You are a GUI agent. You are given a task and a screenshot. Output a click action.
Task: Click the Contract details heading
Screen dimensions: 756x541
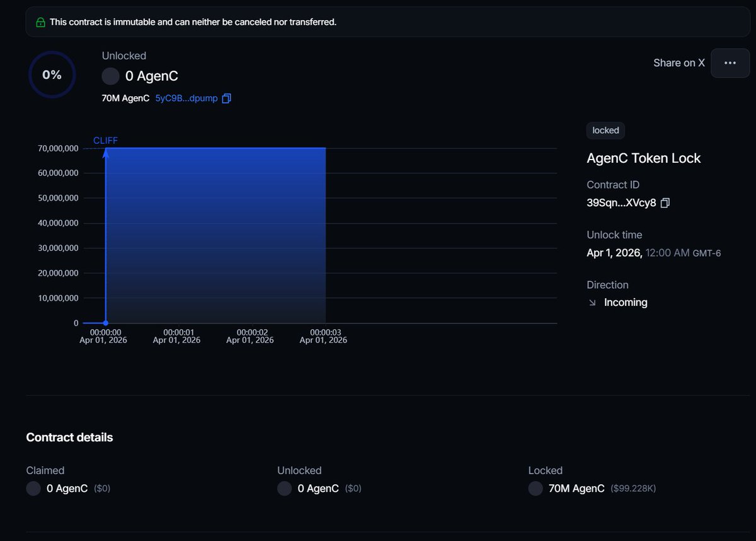pos(69,438)
